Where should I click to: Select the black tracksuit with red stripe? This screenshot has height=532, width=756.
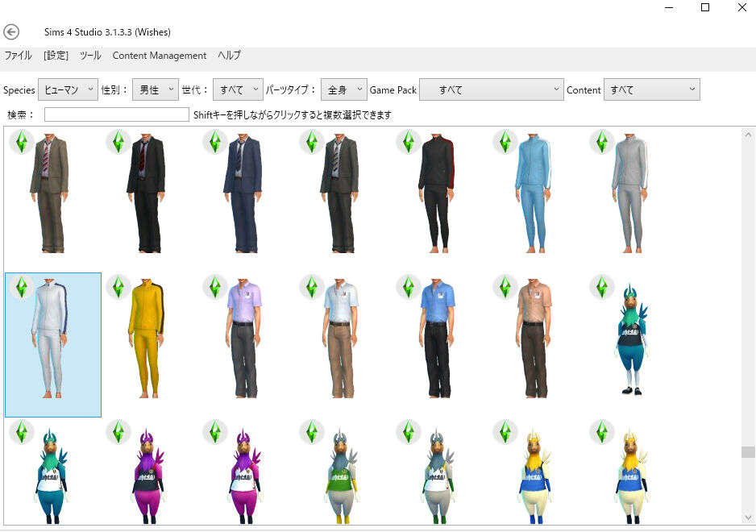(436, 193)
